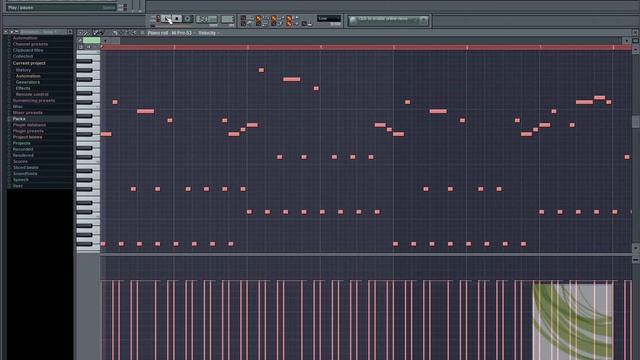Screen dimensions: 640x360
Task: Open Effects under Current project
Action: tap(23, 88)
